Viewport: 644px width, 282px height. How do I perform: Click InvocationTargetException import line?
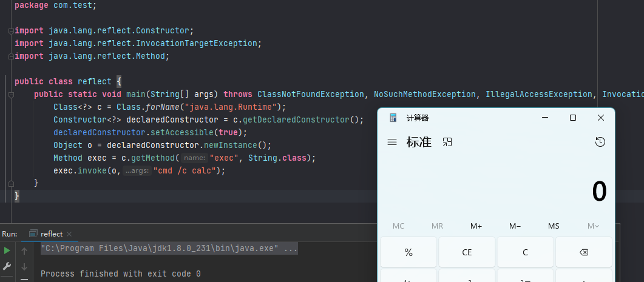pos(138,43)
